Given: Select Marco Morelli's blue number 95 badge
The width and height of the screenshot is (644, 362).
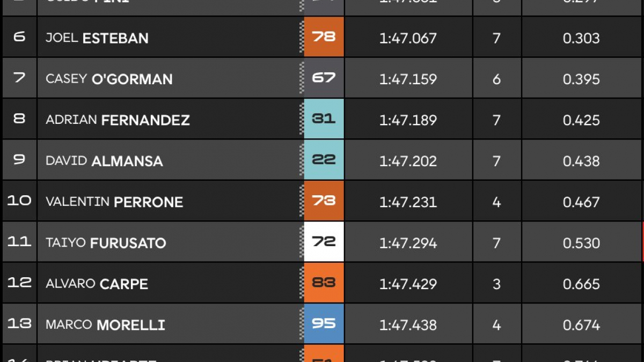Looking at the screenshot, I should 324,324.
